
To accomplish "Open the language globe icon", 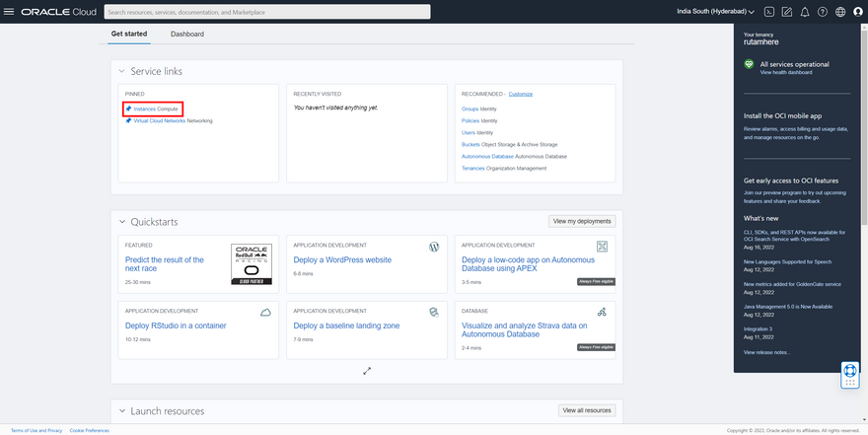I will pyautogui.click(x=840, y=12).
